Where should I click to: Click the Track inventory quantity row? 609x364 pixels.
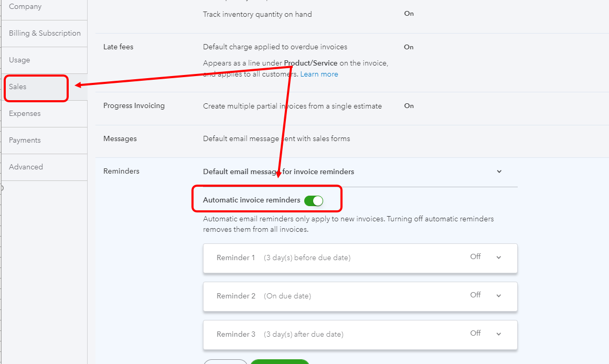pos(257,14)
